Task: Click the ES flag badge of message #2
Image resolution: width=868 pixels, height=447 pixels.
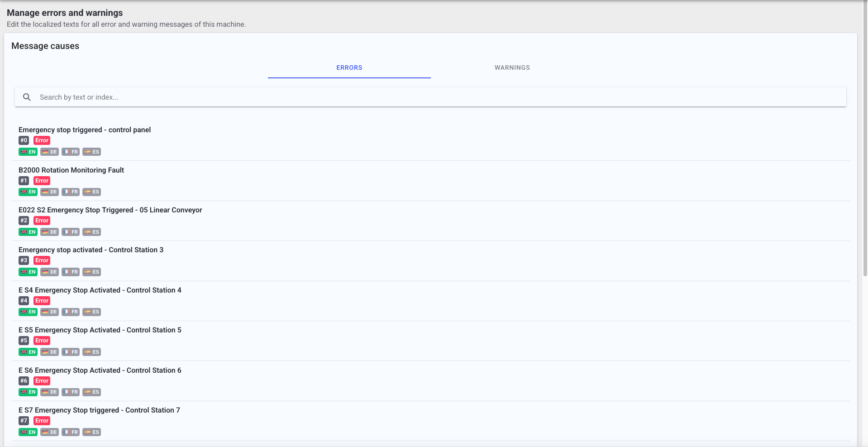Action: (x=91, y=232)
